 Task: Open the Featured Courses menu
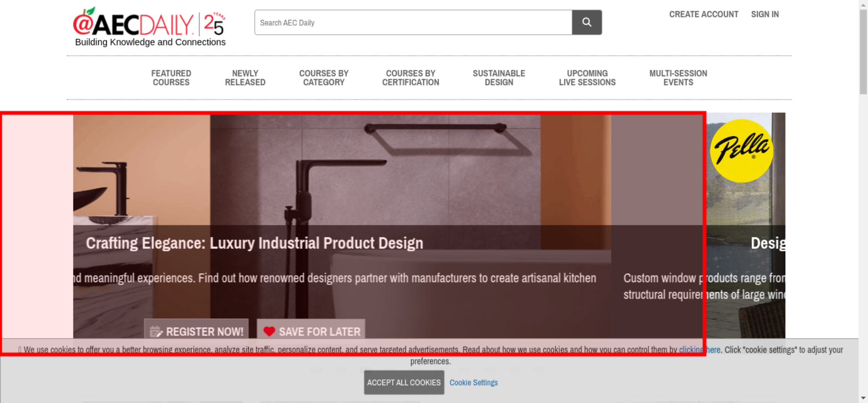coord(171,78)
